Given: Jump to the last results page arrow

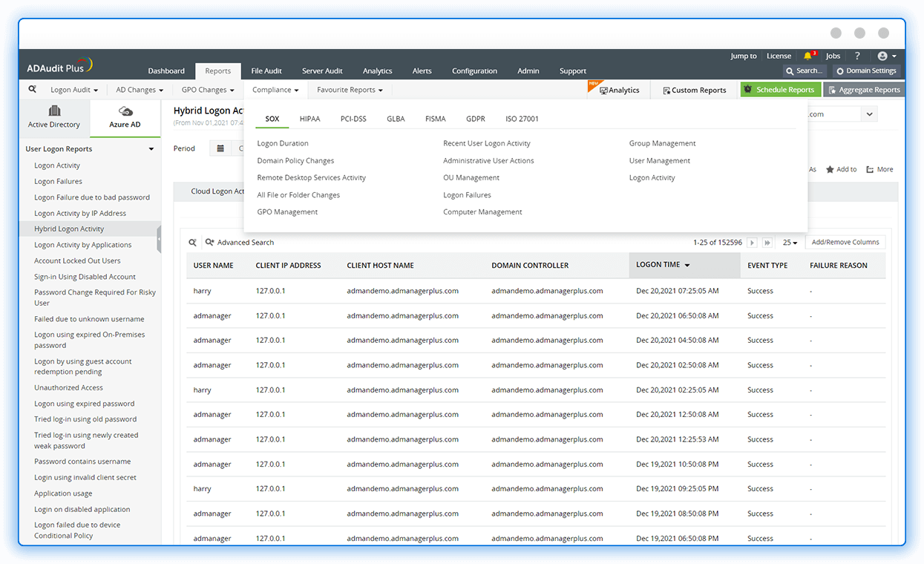Looking at the screenshot, I should tap(767, 243).
